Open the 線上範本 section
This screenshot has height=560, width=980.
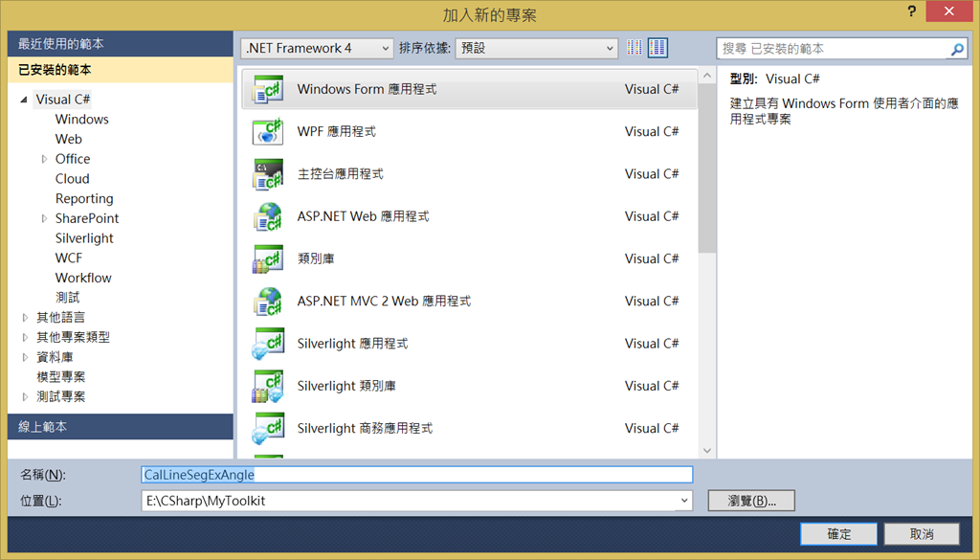click(x=120, y=427)
